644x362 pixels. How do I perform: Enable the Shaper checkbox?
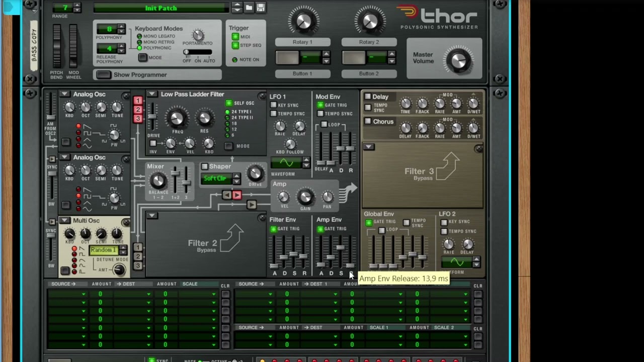point(204,166)
